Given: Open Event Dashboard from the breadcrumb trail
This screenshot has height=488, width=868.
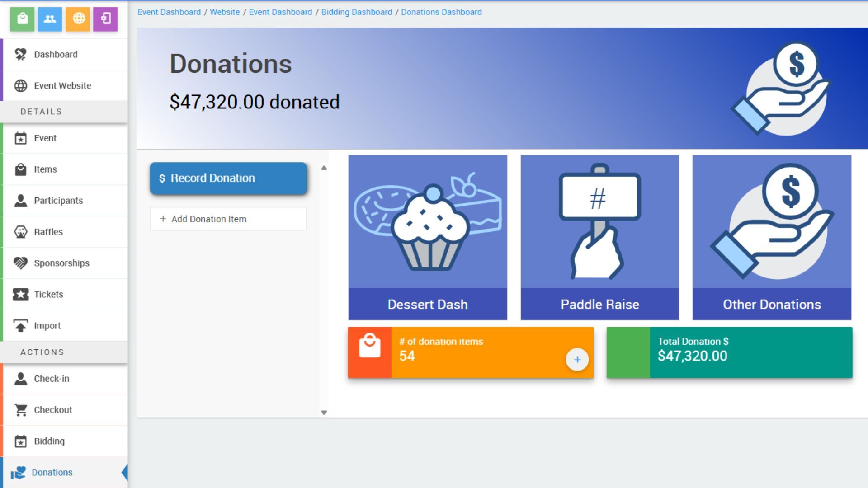Looking at the screenshot, I should click(x=169, y=12).
